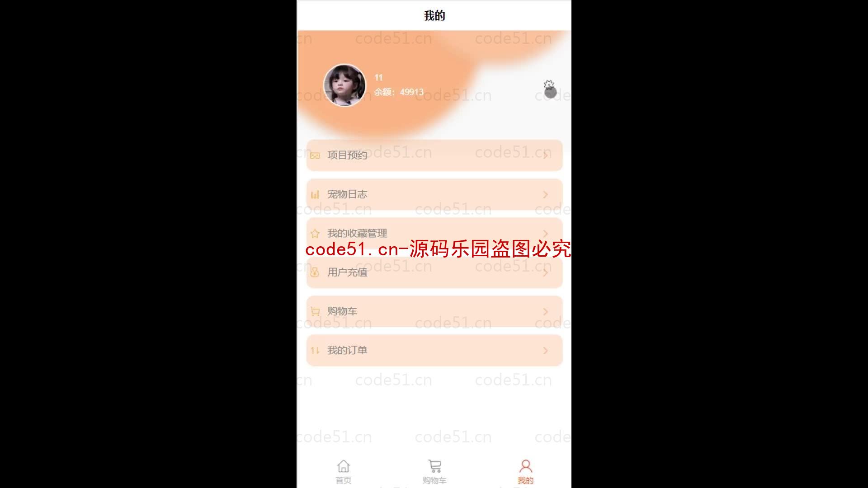868x488 pixels.
Task: Open 项目预约 (Project Booking) section
Action: pyautogui.click(x=434, y=155)
